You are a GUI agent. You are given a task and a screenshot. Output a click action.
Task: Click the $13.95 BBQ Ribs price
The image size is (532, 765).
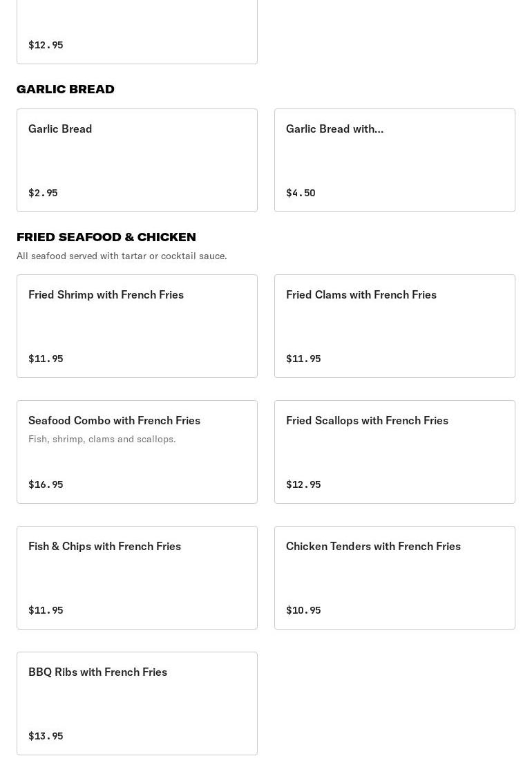[x=46, y=736]
